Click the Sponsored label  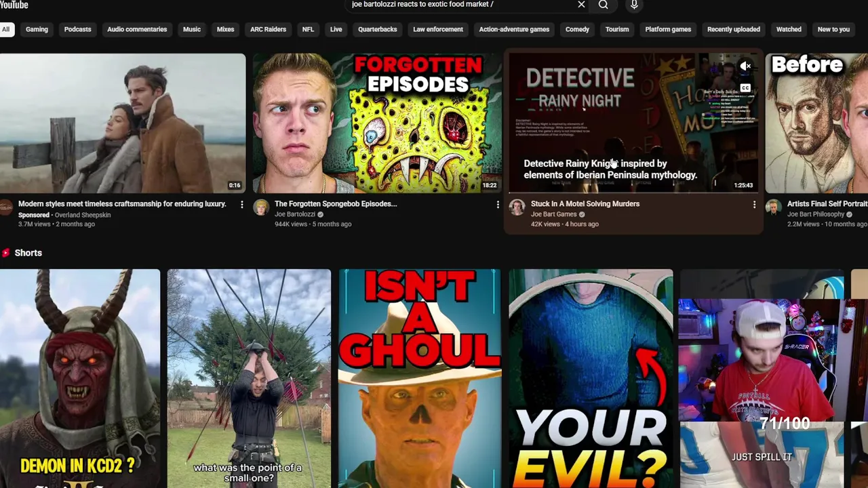click(34, 215)
